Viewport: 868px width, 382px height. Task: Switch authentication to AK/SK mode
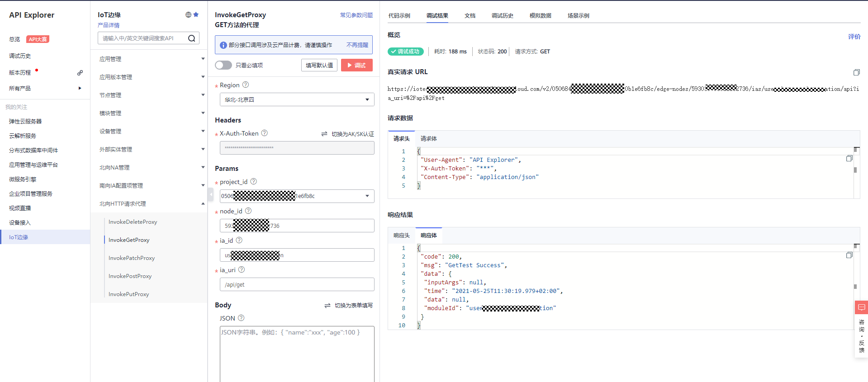tap(348, 134)
